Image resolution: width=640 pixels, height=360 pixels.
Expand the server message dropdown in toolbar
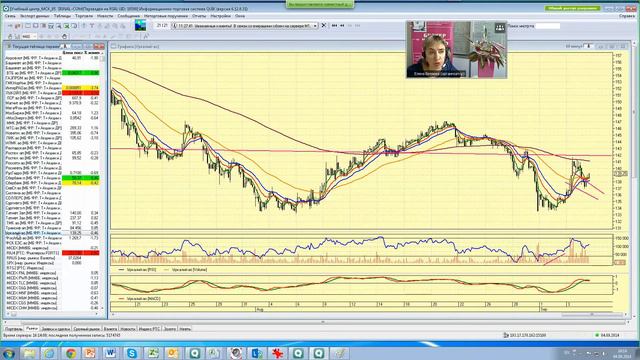point(315,26)
